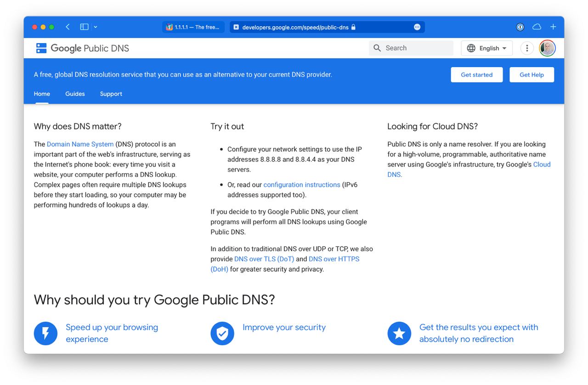Select the Guides tab
The image size is (588, 385).
[x=75, y=94]
